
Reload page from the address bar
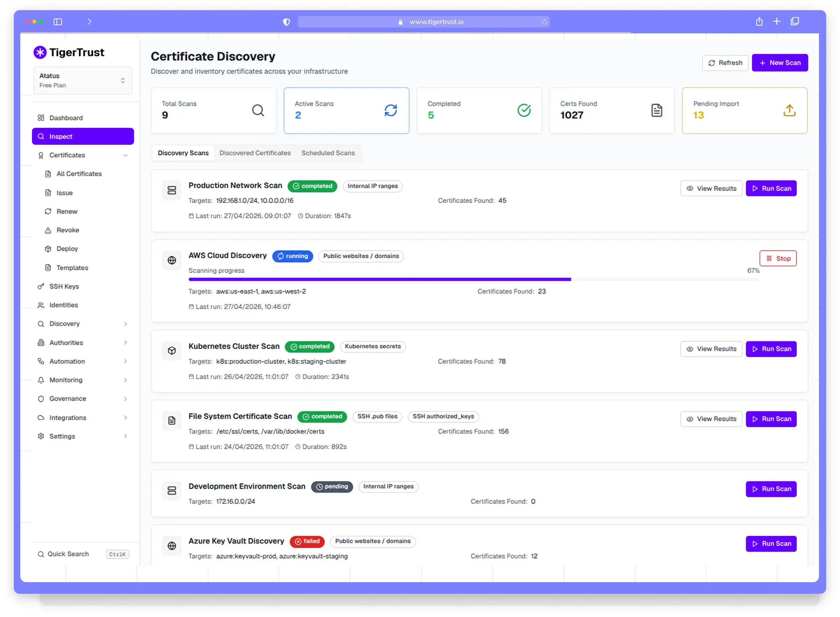pos(544,22)
